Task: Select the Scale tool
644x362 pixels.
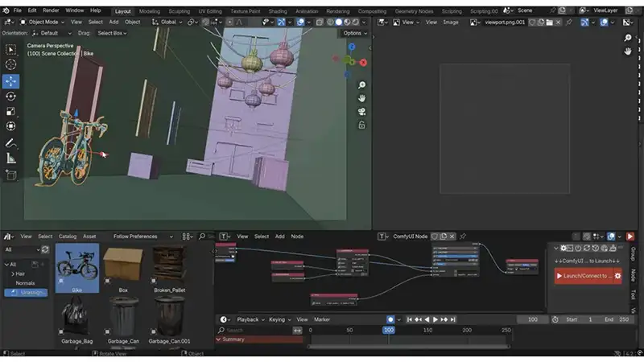Action: (x=11, y=112)
